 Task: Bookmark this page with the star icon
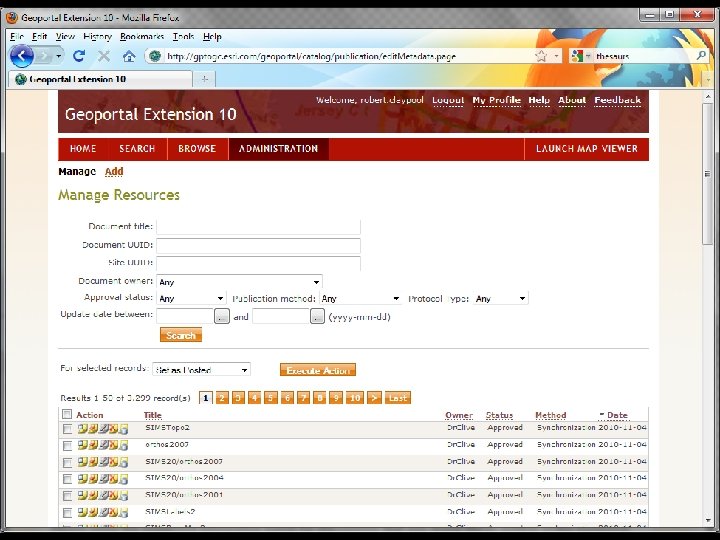click(541, 56)
